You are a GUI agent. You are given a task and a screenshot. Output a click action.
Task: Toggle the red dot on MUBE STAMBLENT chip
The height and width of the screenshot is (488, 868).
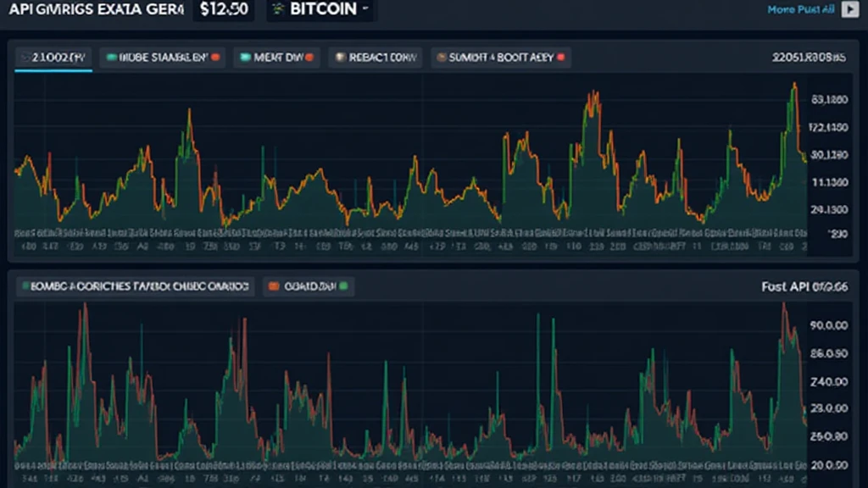(x=215, y=58)
